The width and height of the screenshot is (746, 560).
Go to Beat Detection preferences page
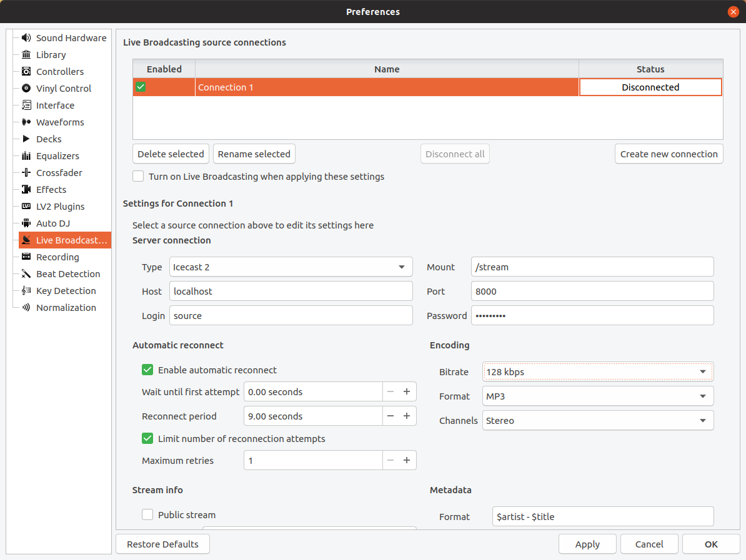click(68, 274)
